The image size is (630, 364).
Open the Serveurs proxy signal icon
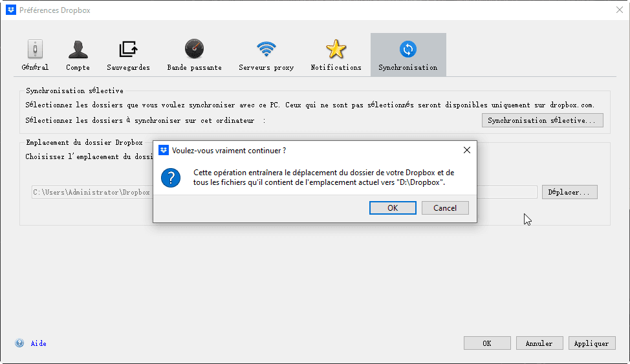(x=266, y=50)
